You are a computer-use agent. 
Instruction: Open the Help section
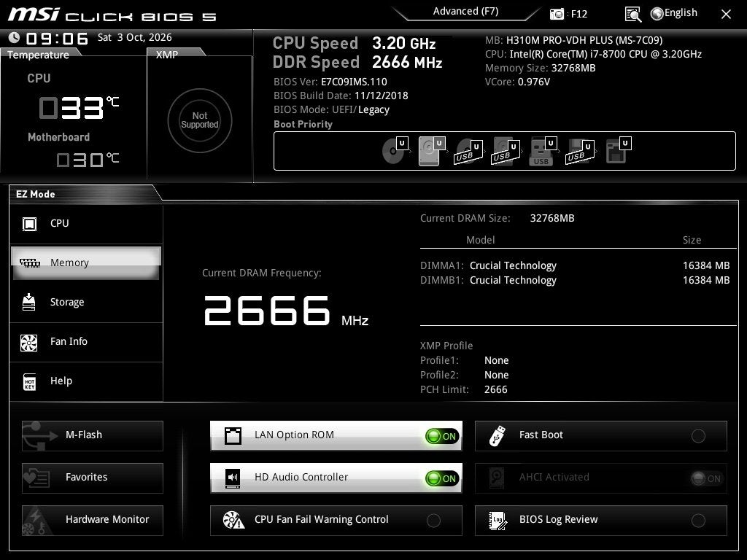pyautogui.click(x=86, y=381)
